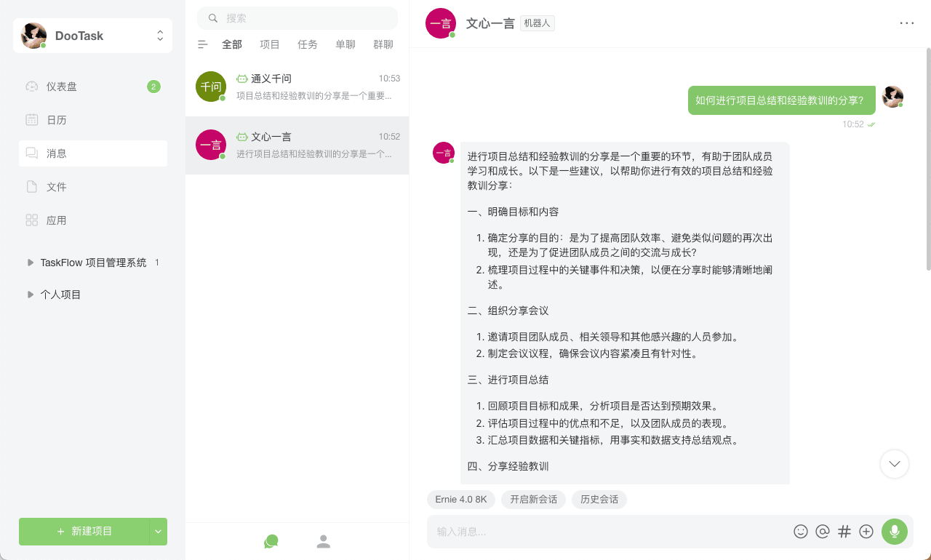Click the @ mention icon

point(823,532)
